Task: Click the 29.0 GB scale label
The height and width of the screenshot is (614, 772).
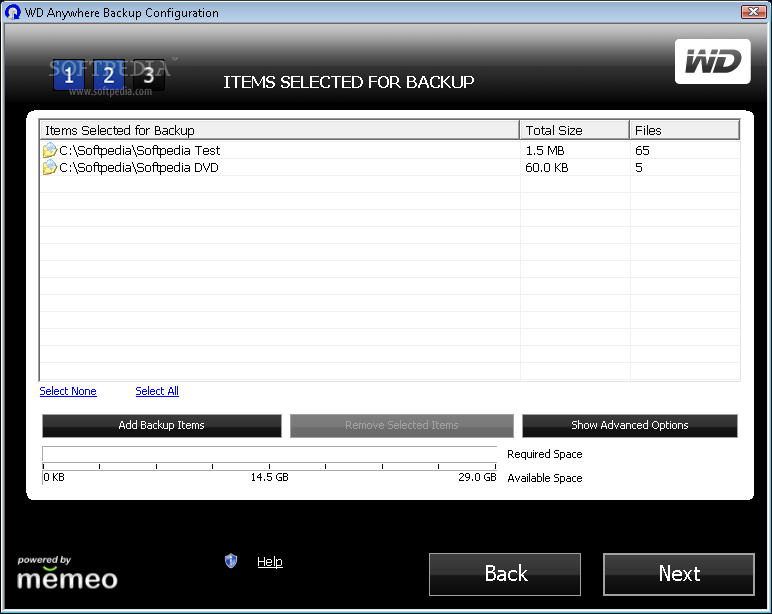Action: 477,477
